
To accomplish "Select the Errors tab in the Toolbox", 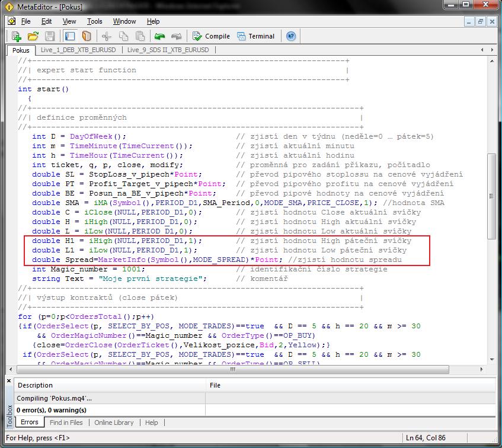I will tap(29, 422).
